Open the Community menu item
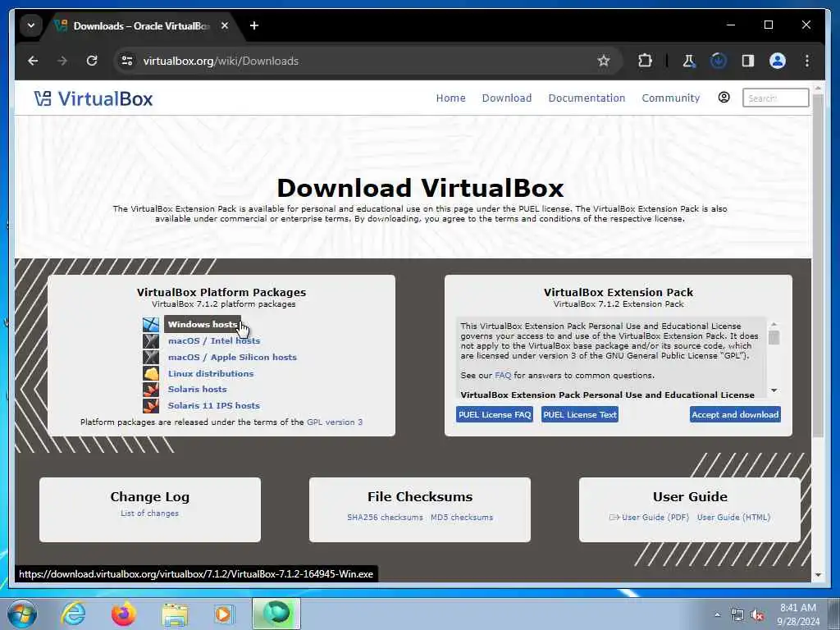840x630 pixels. (671, 98)
